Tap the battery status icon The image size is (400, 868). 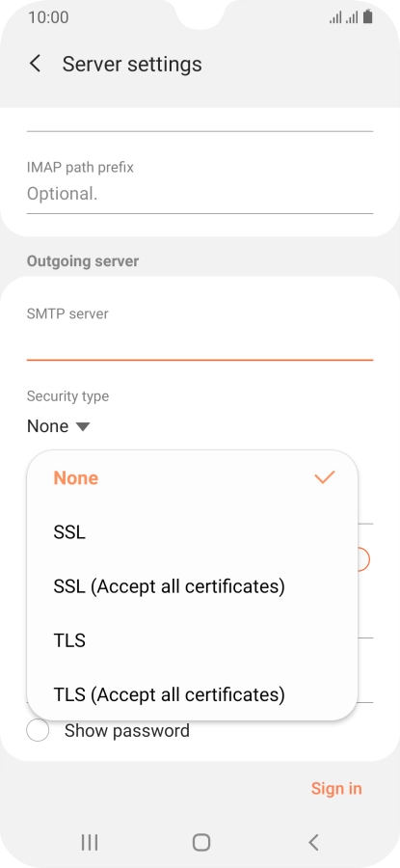[368, 17]
